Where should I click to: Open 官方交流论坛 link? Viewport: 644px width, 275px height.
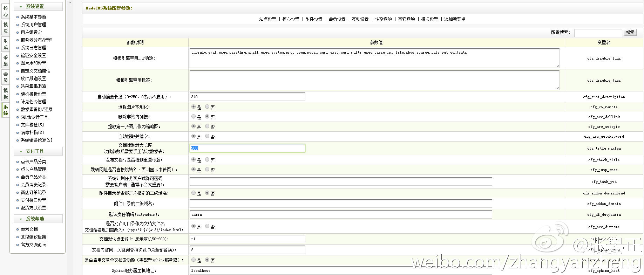pos(33,245)
